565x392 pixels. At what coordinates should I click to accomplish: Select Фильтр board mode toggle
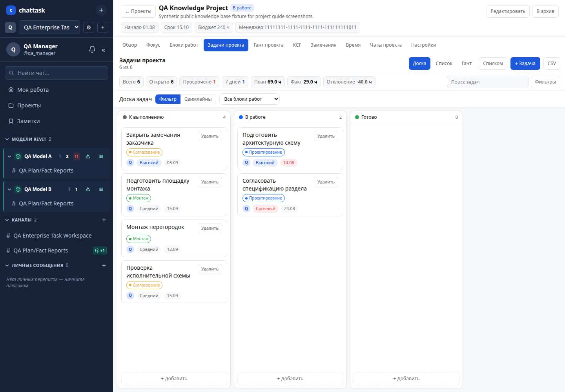pos(168,99)
